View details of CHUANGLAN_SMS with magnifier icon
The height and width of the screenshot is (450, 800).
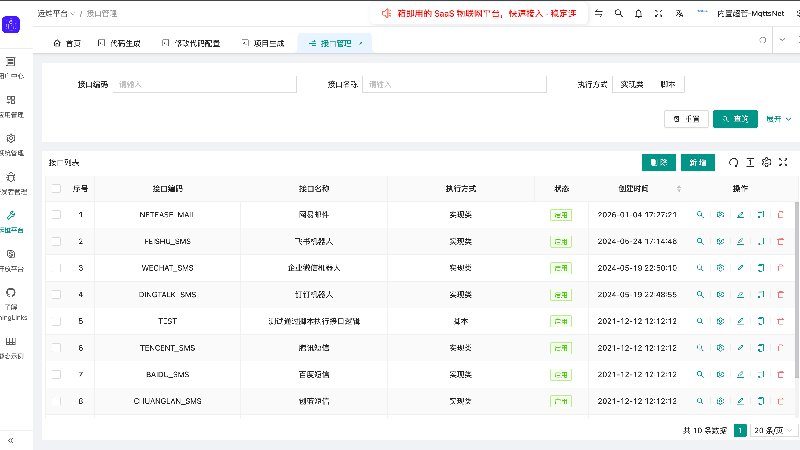click(x=700, y=401)
